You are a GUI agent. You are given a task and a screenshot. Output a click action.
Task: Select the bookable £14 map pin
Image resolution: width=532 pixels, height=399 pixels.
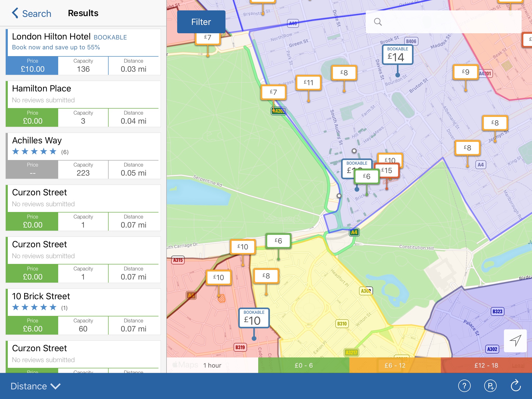coord(397,55)
